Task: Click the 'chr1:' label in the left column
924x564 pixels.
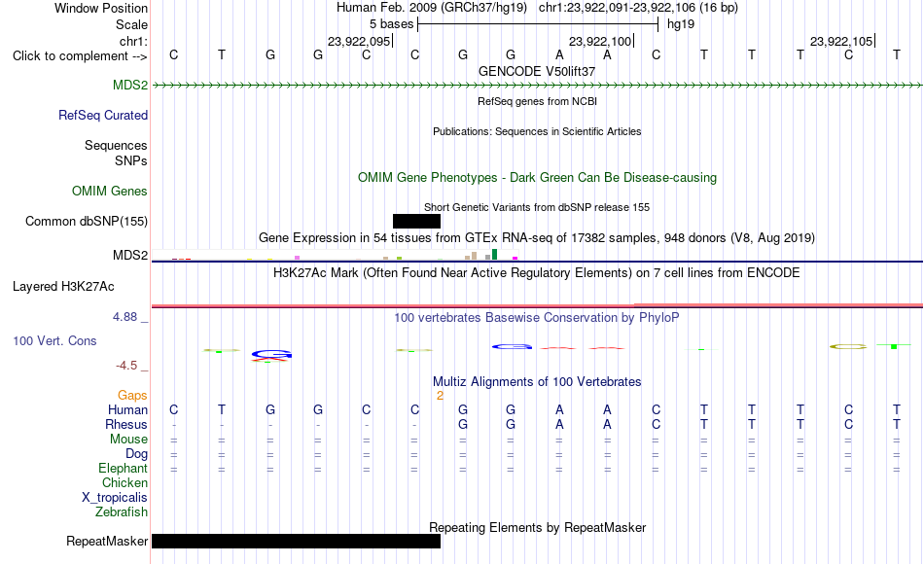Action: pos(133,41)
